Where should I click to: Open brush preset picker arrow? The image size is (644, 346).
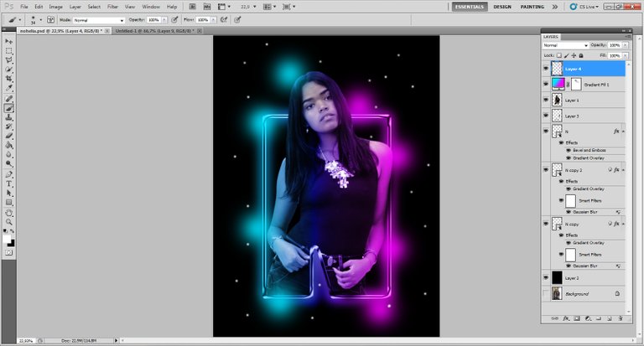pos(40,20)
